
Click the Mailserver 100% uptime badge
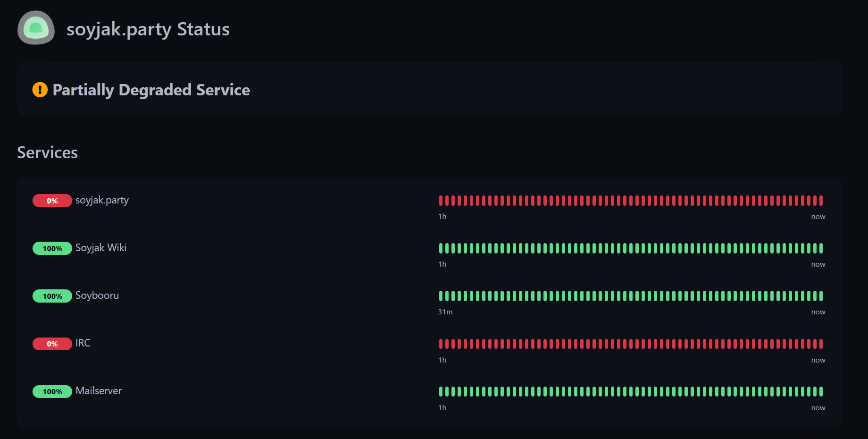click(x=52, y=391)
